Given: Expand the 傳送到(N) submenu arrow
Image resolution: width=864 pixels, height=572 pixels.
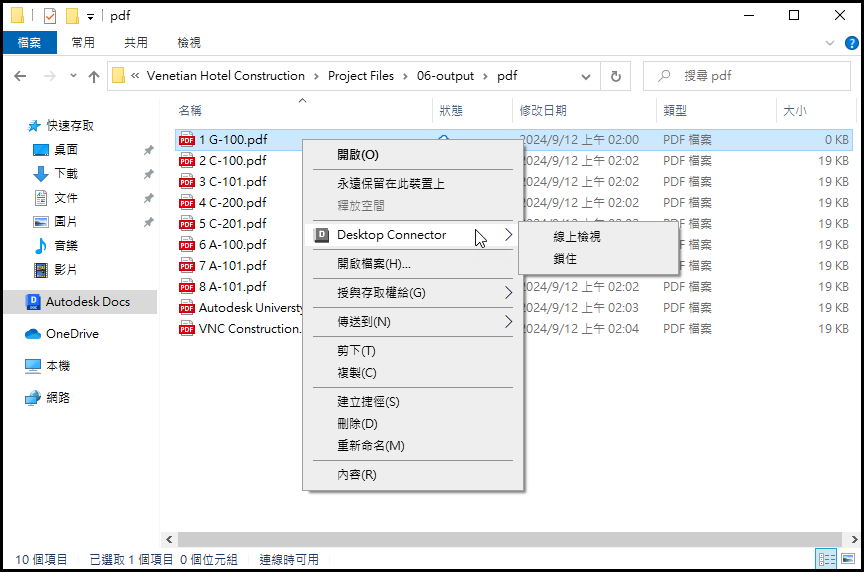Looking at the screenshot, I should pos(509,322).
